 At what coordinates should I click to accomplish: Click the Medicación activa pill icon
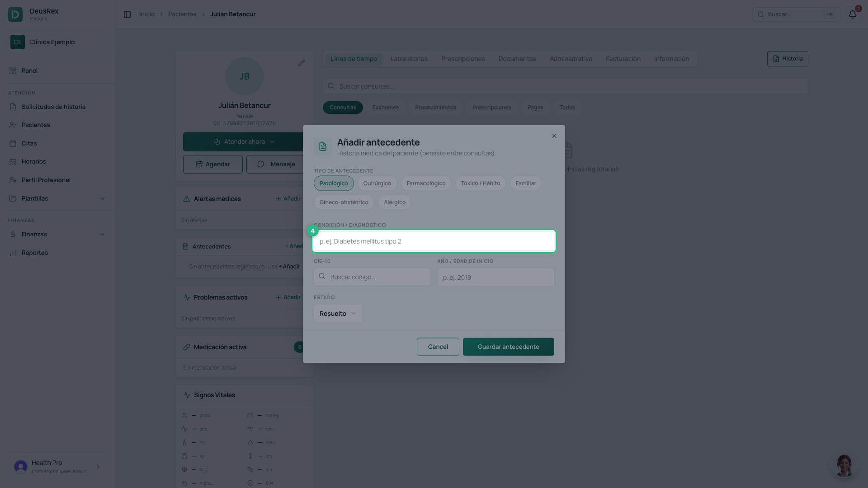(x=187, y=347)
